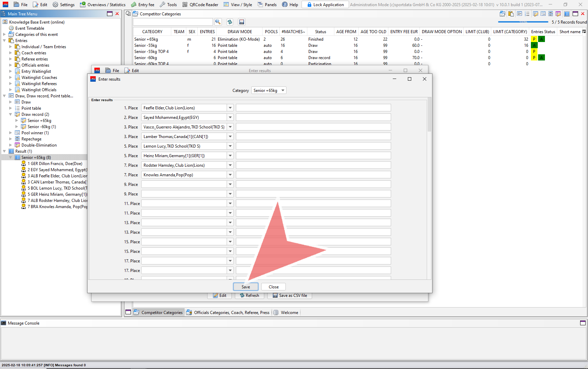Collapse the Draw record (2) tree node

point(11,114)
